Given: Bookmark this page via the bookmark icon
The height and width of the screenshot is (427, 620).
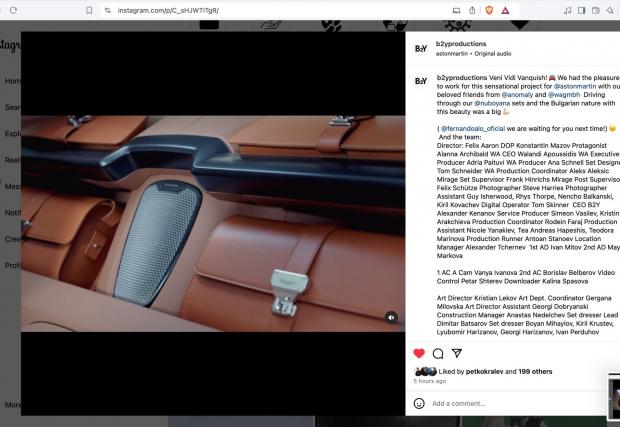Looking at the screenshot, I should tap(89, 11).
